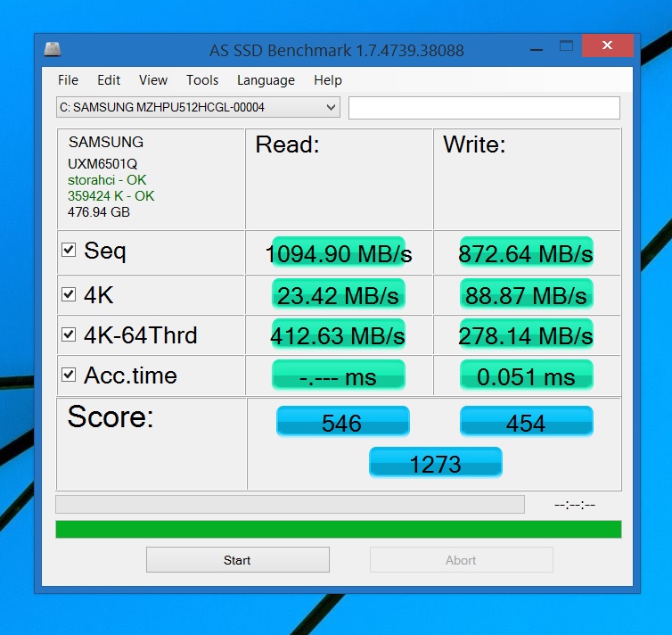Click the 4K read result 23.42 MB/s
This screenshot has width=672, height=635.
point(339,295)
